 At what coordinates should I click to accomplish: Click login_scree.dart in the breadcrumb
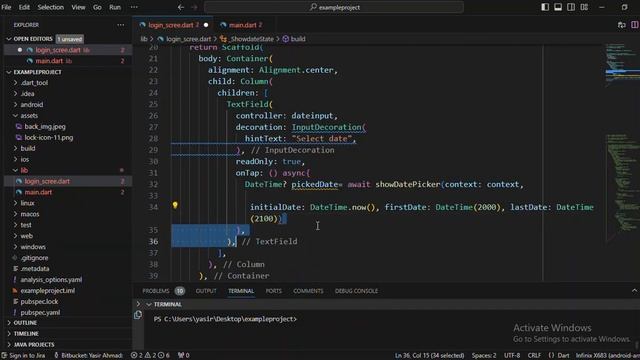click(x=189, y=39)
